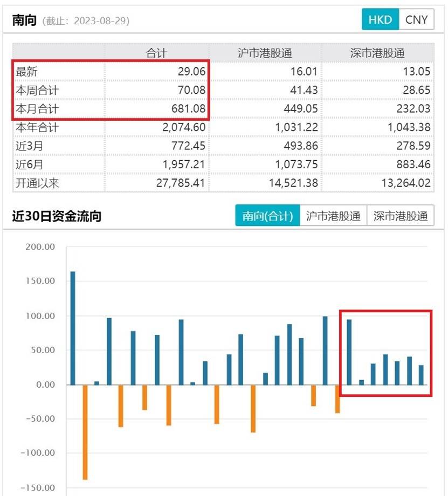Click the tallest blue bar near 150
Viewport: 448px width, 496px height.
tap(73, 328)
